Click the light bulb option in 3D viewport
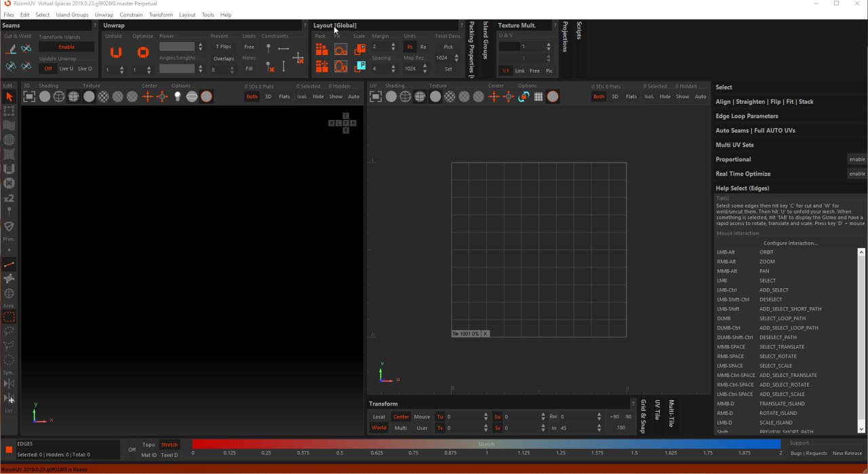Image resolution: width=868 pixels, height=474 pixels. click(x=178, y=97)
